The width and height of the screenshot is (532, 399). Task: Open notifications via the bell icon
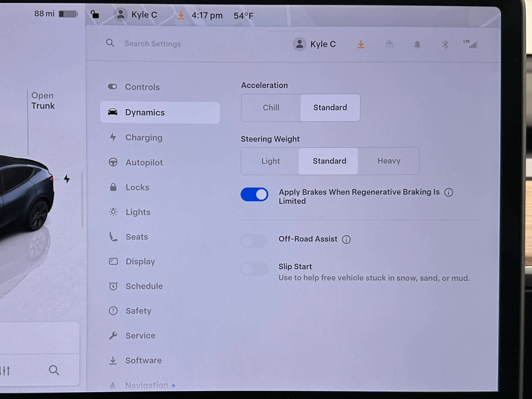(417, 45)
